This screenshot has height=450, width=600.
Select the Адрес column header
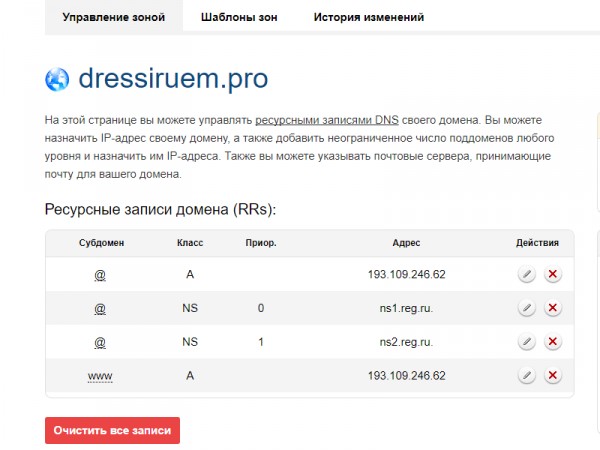(x=406, y=243)
